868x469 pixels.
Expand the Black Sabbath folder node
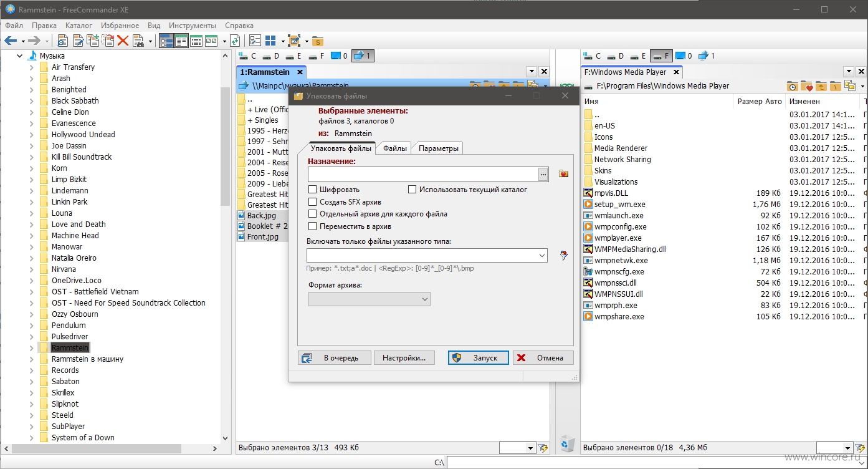32,100
